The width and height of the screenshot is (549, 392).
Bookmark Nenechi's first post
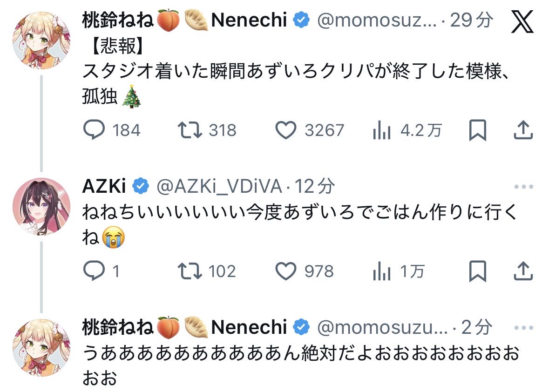click(x=477, y=130)
